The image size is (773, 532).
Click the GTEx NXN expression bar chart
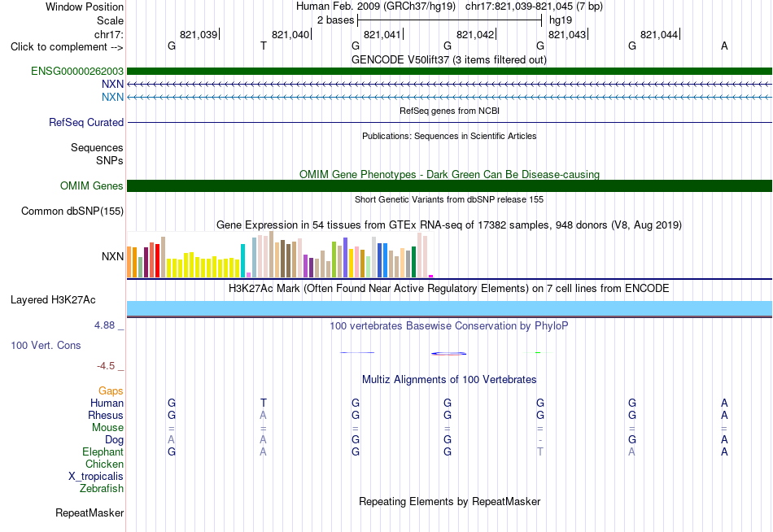tap(280, 255)
